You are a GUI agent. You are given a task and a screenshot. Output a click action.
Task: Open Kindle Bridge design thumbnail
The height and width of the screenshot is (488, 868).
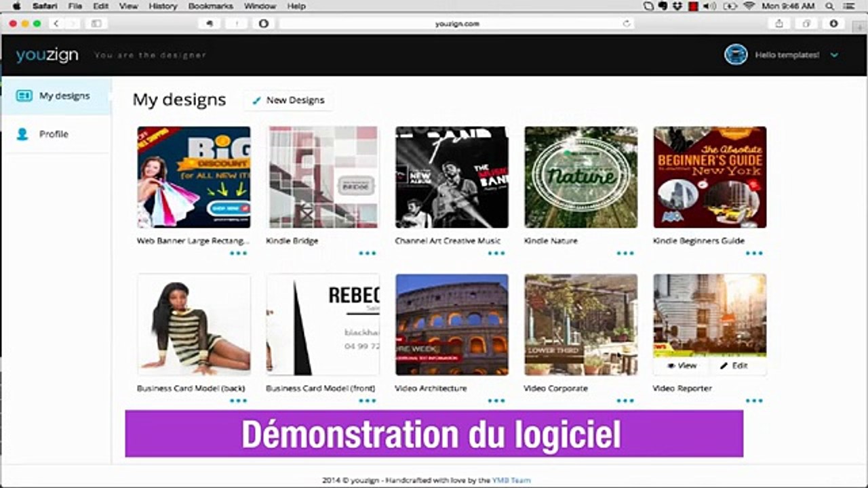323,177
